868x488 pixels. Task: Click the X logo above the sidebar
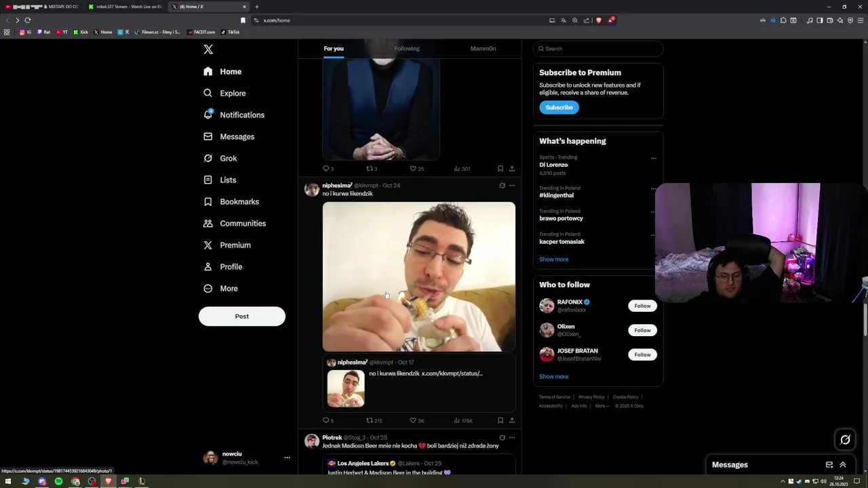coord(208,49)
